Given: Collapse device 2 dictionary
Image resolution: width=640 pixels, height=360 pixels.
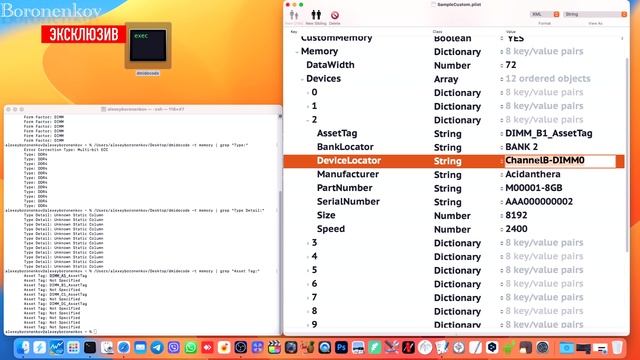Looking at the screenshot, I should pyautogui.click(x=308, y=120).
